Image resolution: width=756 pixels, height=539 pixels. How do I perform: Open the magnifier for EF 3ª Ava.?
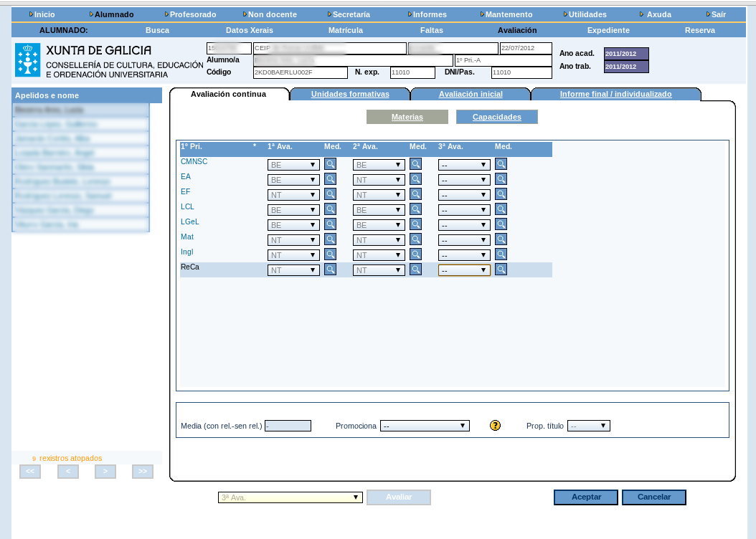click(x=501, y=194)
